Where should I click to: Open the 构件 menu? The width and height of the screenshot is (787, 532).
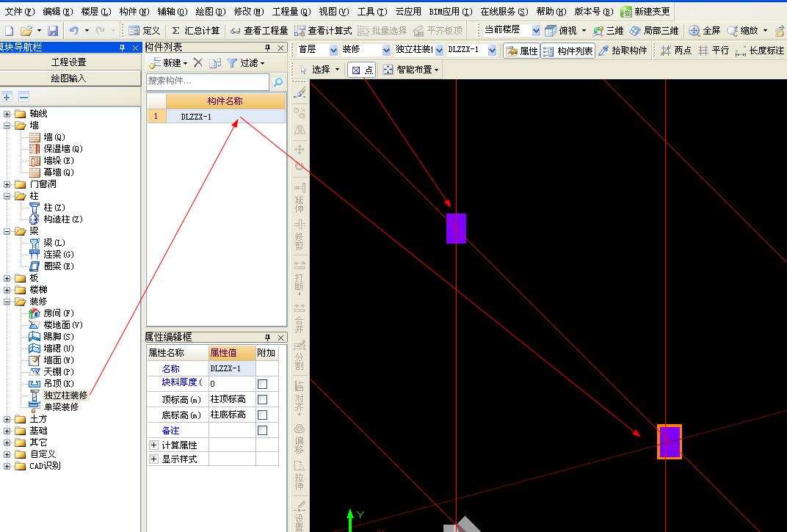coord(134,11)
